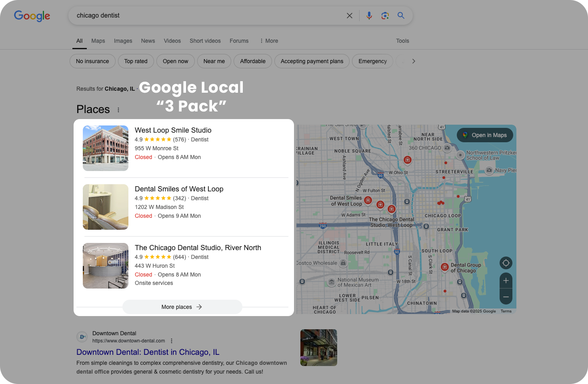Click the 360 CHICAGO camera marker

coord(447,148)
